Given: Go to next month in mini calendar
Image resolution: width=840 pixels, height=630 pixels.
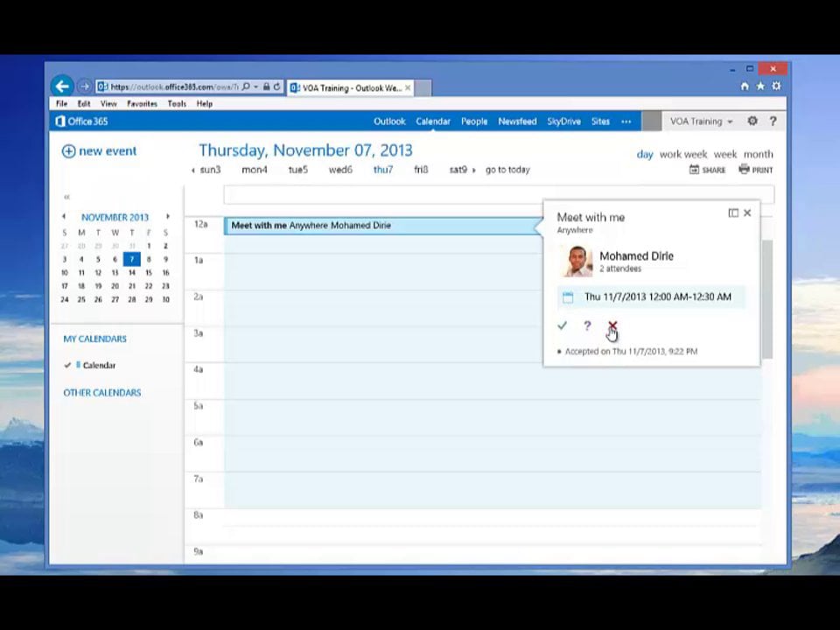Looking at the screenshot, I should pos(168,217).
